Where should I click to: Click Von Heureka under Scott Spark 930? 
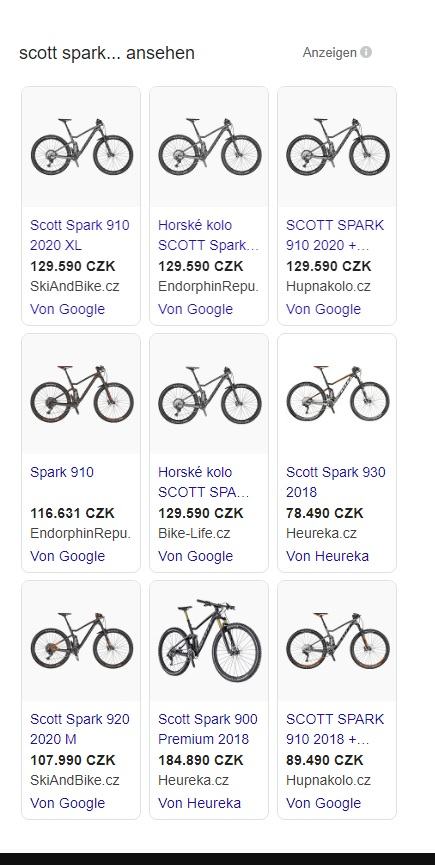(327, 556)
